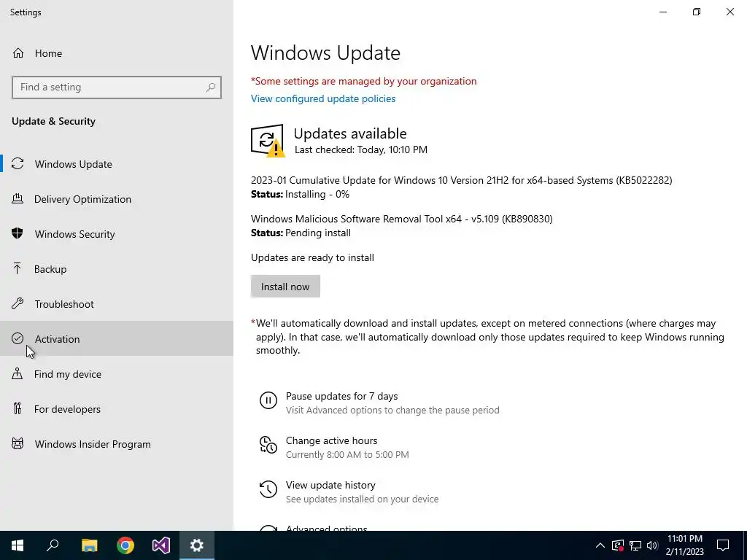Viewport: 747px width, 560px height.
Task: Minimize the Settings window
Action: (663, 12)
